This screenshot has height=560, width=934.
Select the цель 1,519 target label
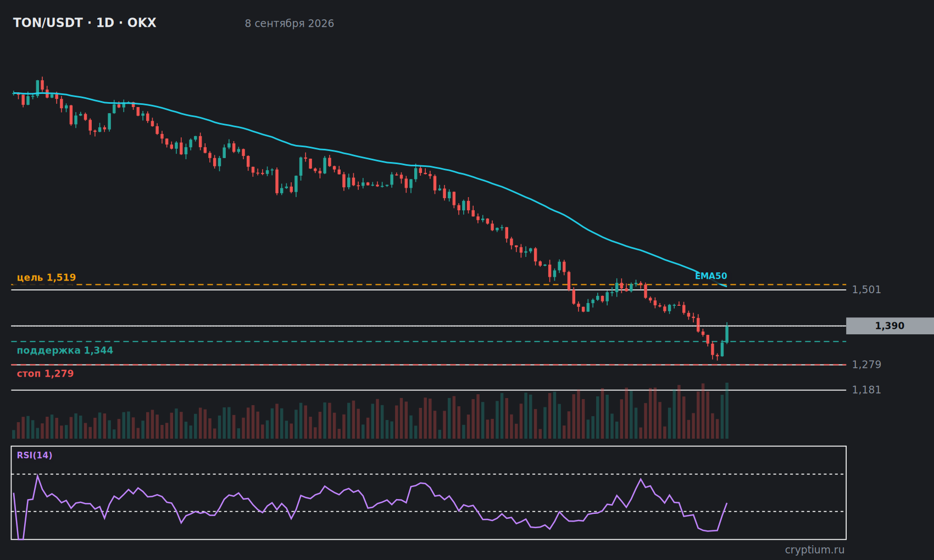click(x=47, y=277)
